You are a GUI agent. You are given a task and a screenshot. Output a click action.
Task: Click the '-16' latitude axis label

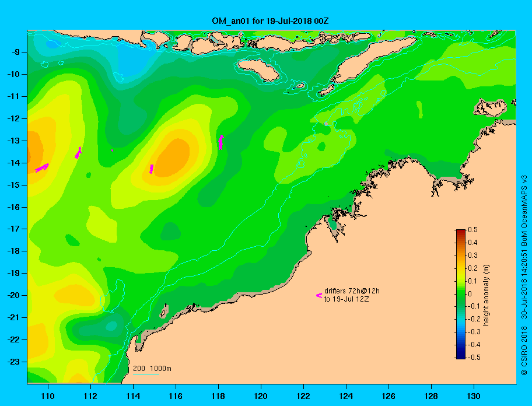(13, 207)
